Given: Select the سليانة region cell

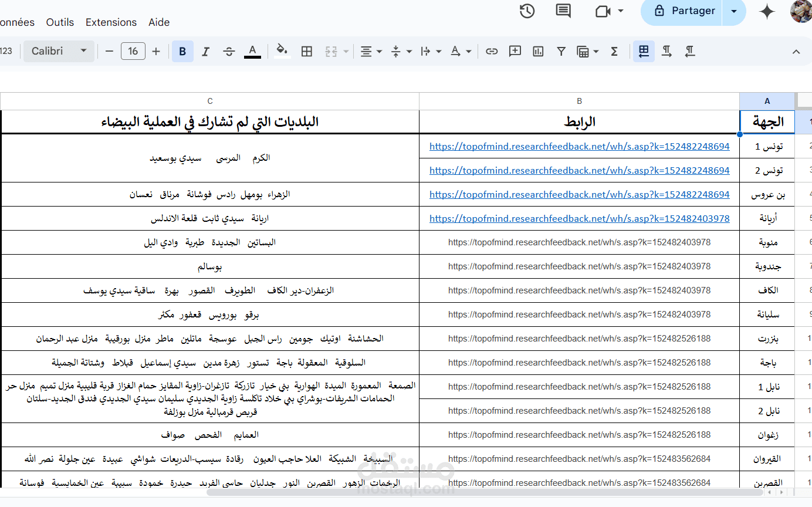Looking at the screenshot, I should 767,315.
